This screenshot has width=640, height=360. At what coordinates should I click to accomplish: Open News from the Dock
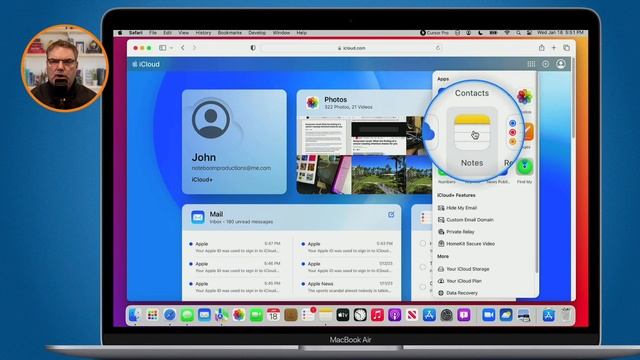(412, 315)
